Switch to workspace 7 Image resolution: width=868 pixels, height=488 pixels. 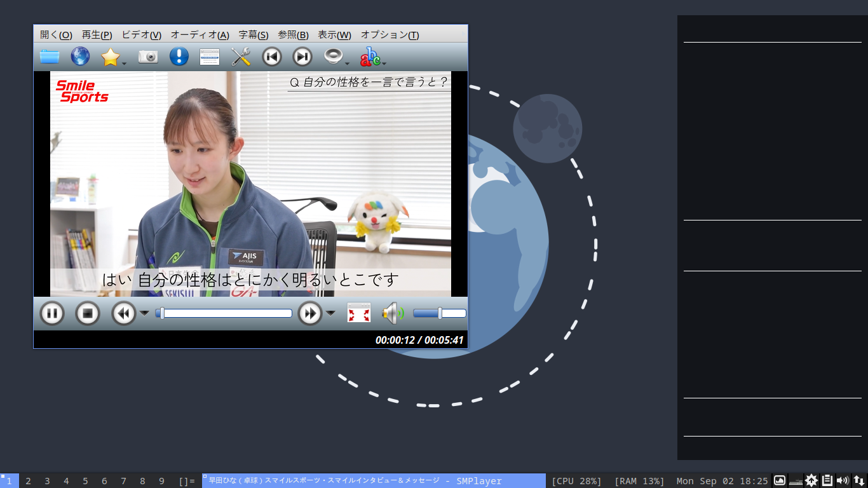click(124, 481)
